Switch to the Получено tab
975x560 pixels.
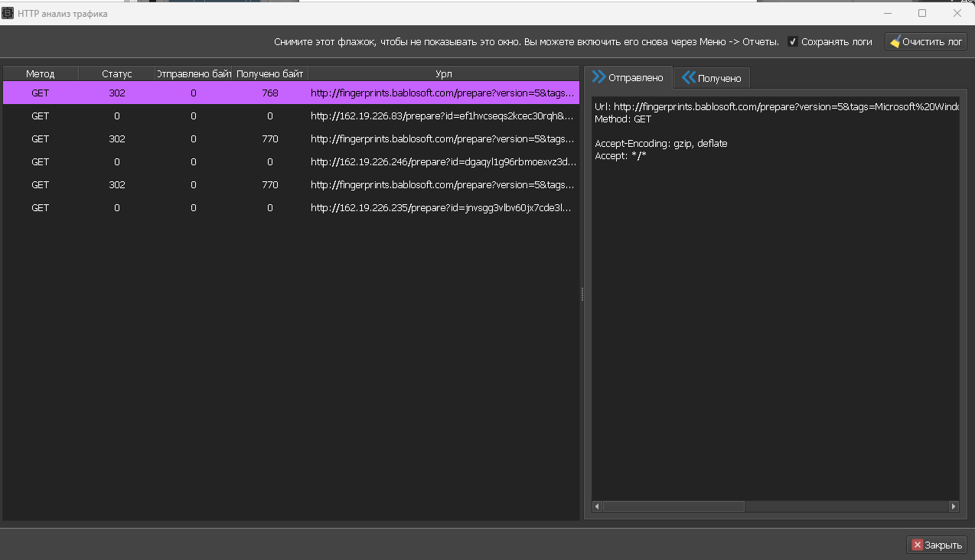(712, 78)
